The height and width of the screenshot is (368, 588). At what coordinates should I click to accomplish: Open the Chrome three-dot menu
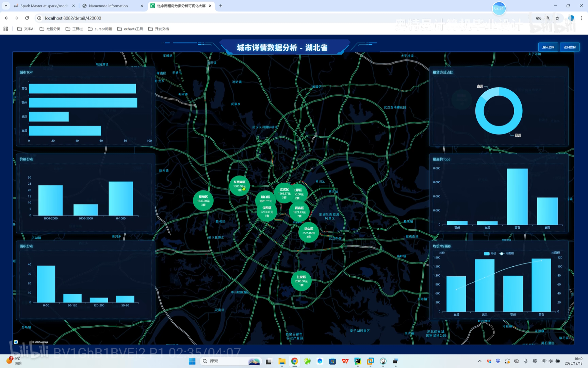click(x=582, y=18)
